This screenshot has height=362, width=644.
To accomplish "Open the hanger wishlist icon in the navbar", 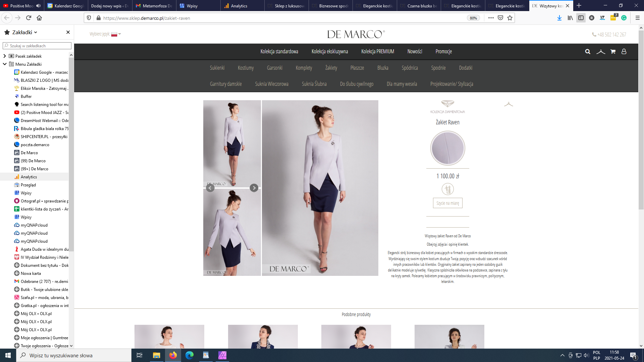I will (601, 52).
